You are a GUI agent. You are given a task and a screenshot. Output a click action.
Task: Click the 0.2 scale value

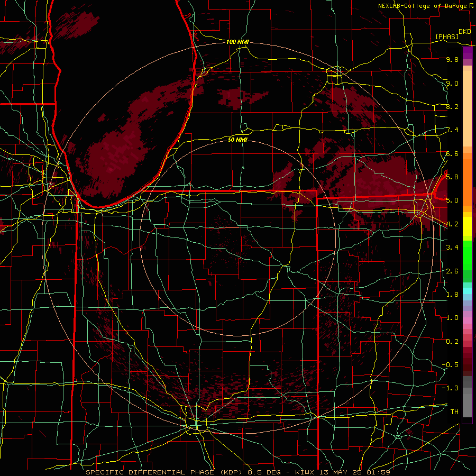(x=452, y=341)
